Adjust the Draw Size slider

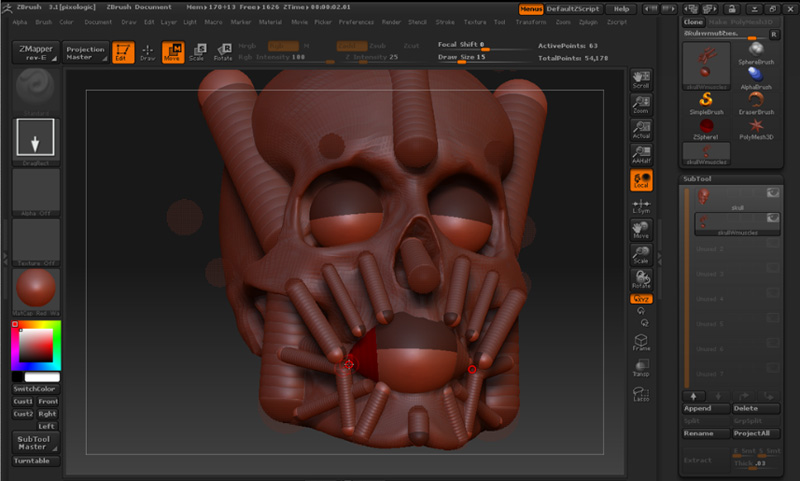tap(482, 58)
